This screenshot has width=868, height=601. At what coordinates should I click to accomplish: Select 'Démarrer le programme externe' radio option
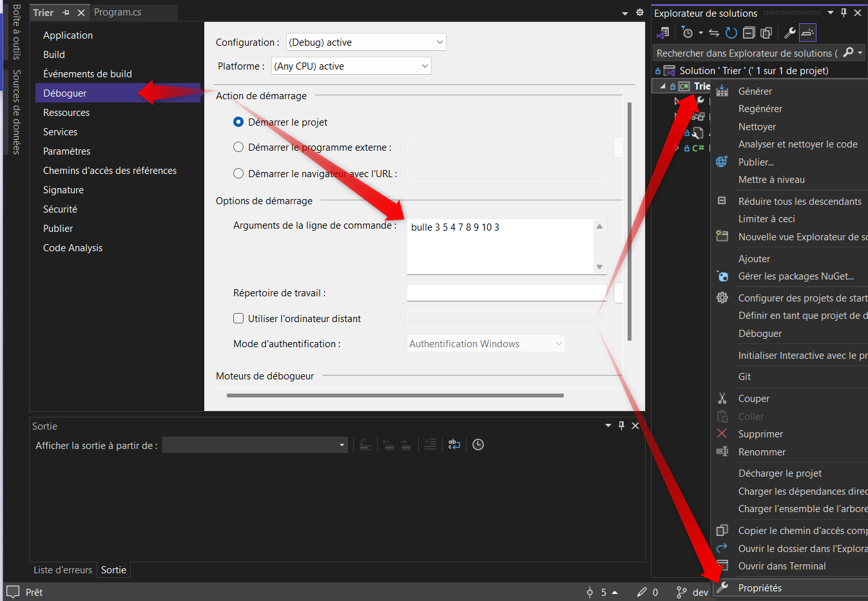pyautogui.click(x=238, y=147)
